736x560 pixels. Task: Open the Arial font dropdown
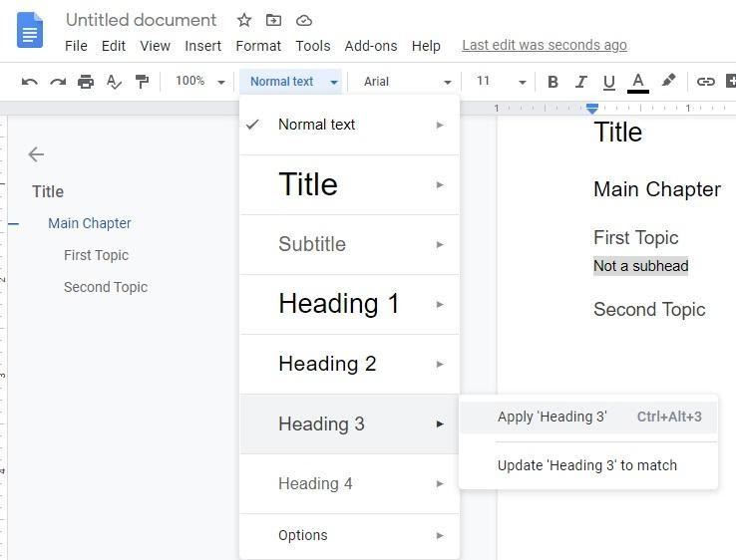407,82
